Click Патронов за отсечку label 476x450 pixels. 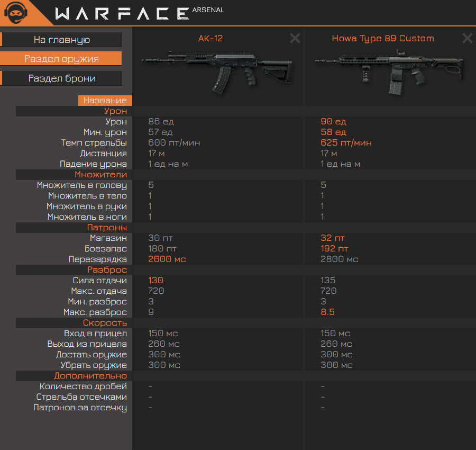click(80, 408)
